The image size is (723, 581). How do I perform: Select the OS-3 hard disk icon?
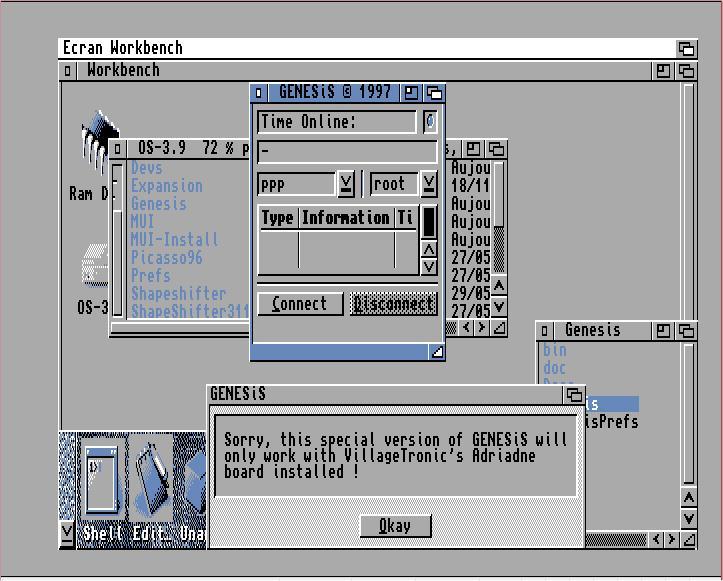click(95, 264)
